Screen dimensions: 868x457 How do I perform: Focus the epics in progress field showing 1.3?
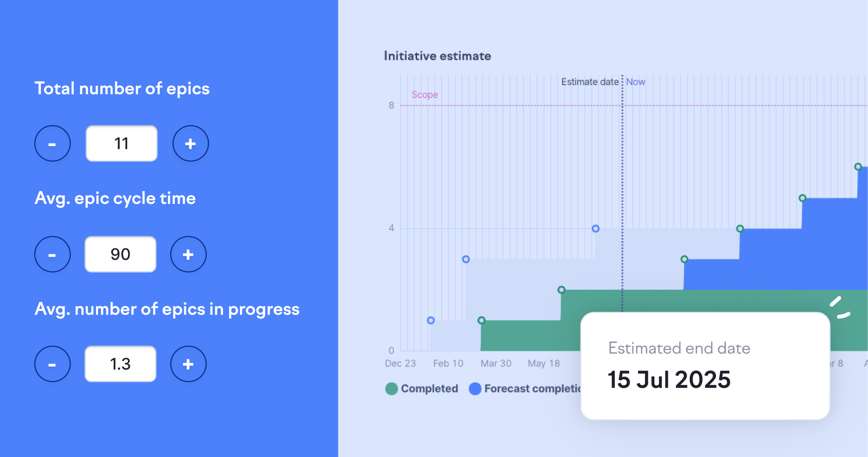(121, 364)
